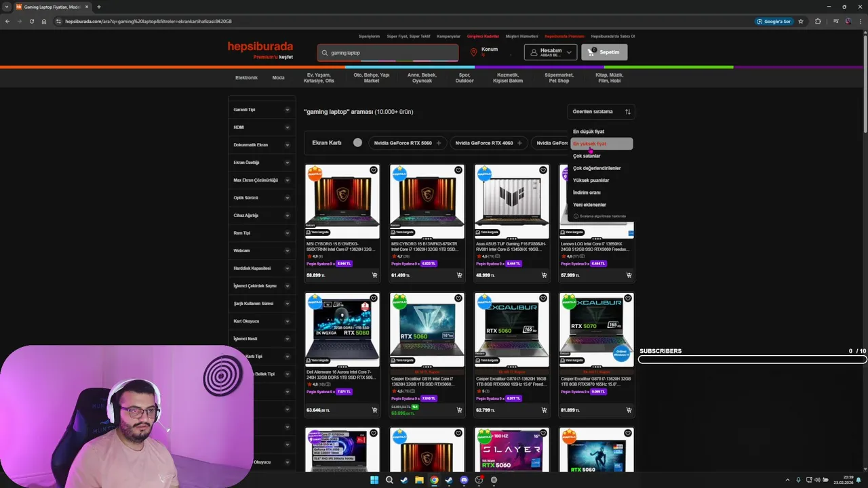
Task: Sort by En düşük fiyat
Action: tap(589, 131)
